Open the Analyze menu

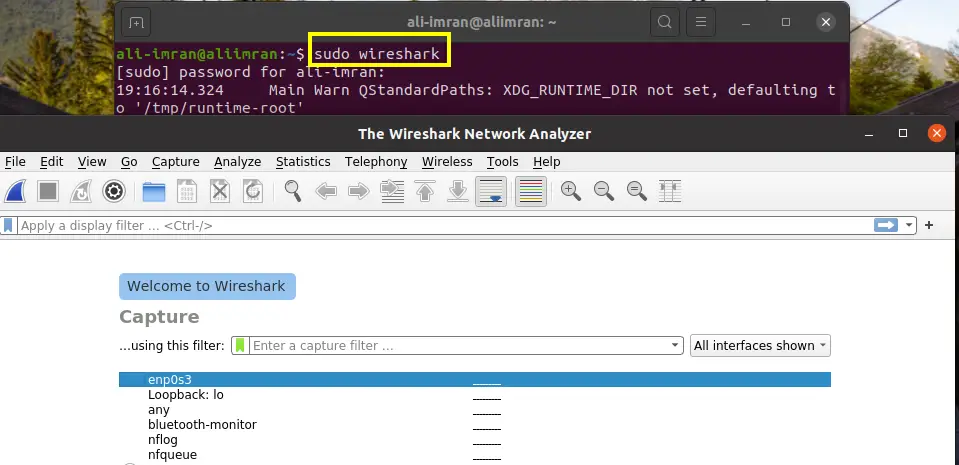click(x=237, y=162)
